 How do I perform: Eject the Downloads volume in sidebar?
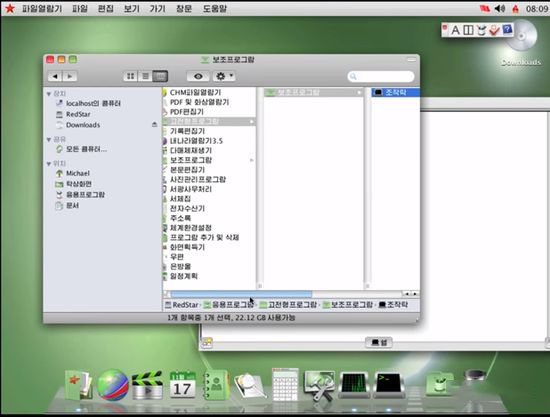[154, 125]
